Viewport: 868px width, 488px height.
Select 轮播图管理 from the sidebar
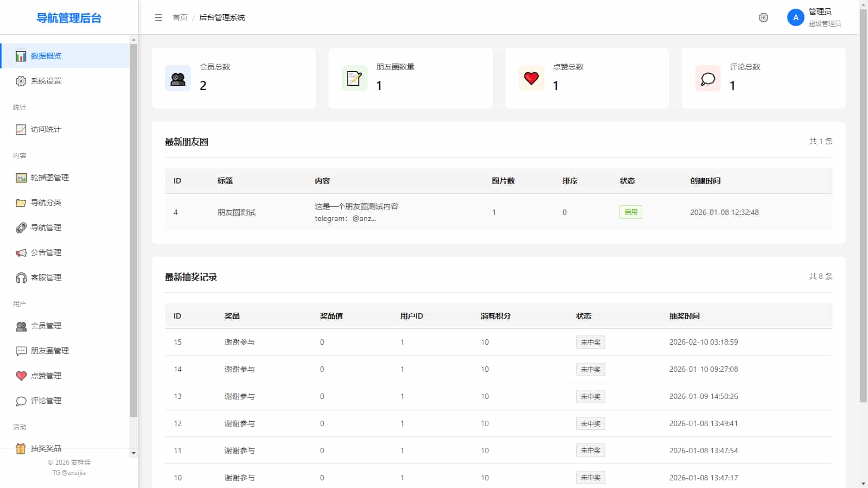coord(50,178)
